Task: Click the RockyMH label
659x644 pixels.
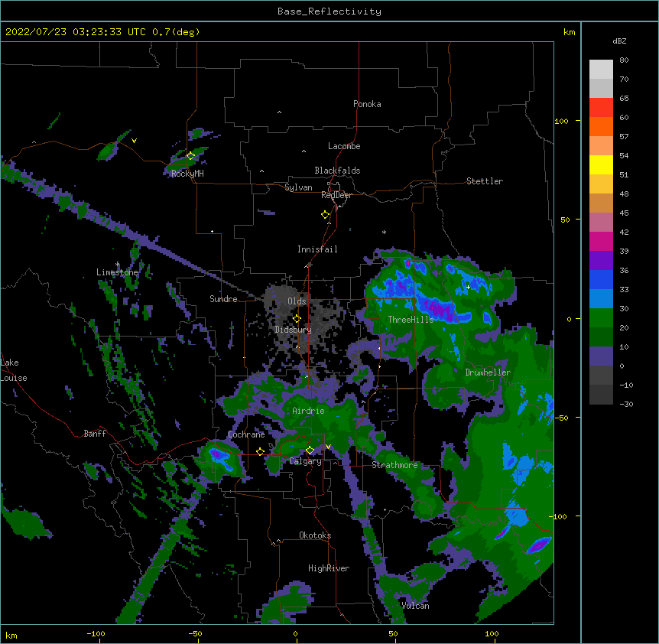Action: click(187, 174)
